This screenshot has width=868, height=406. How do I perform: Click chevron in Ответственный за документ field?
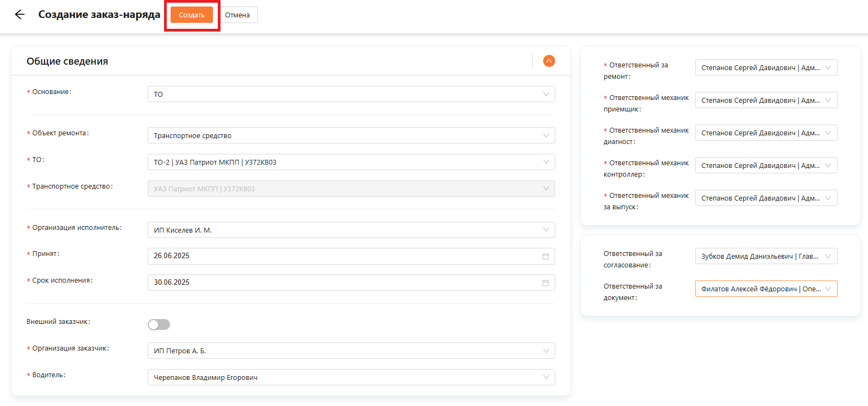click(828, 289)
